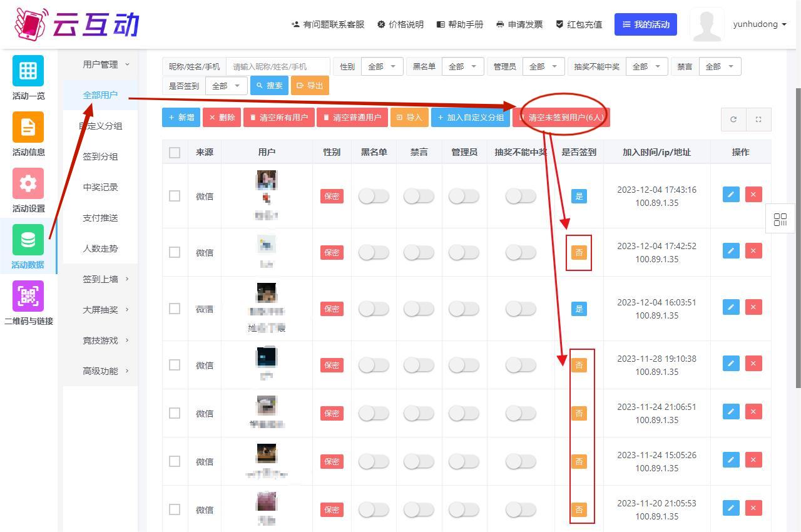
Task: Click the 活动信息 document icon
Action: pyautogui.click(x=28, y=127)
